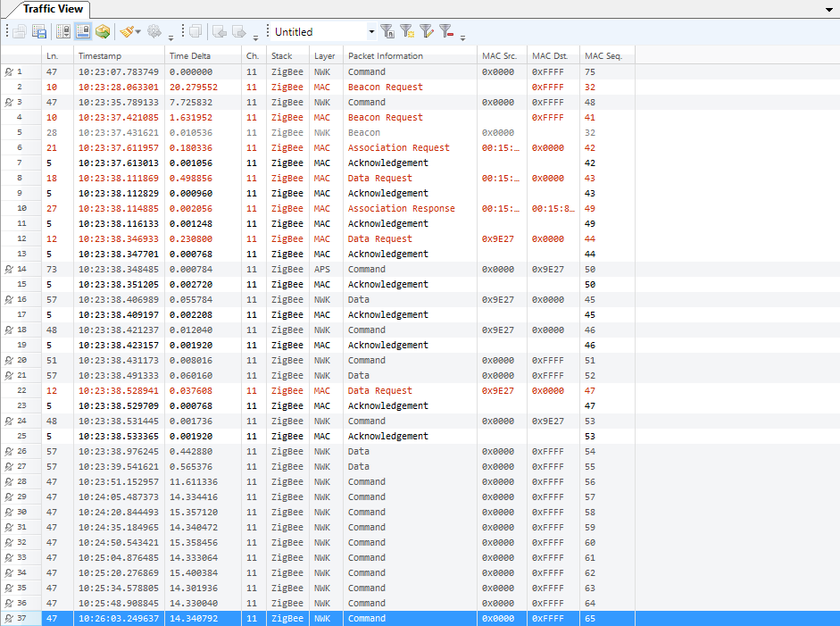Click MAC Dst. 00:15:8… cell
Screen dimensions: 840x626
tap(553, 208)
